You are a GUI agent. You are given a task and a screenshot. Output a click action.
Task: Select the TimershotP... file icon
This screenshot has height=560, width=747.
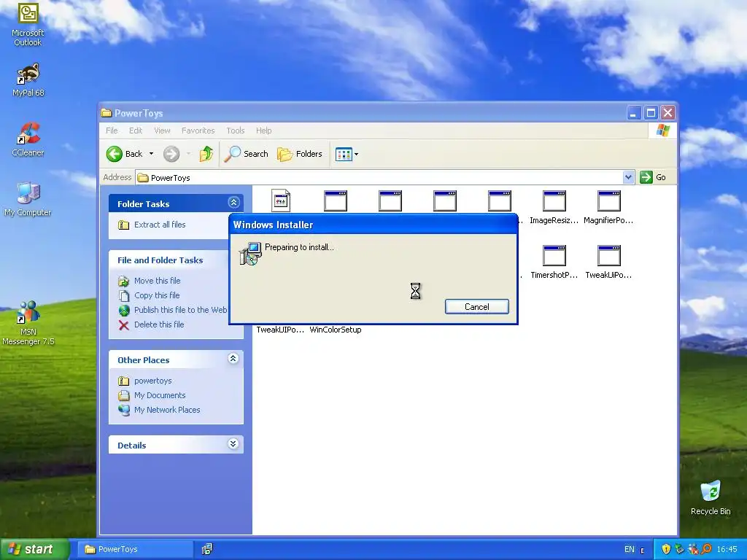(554, 256)
